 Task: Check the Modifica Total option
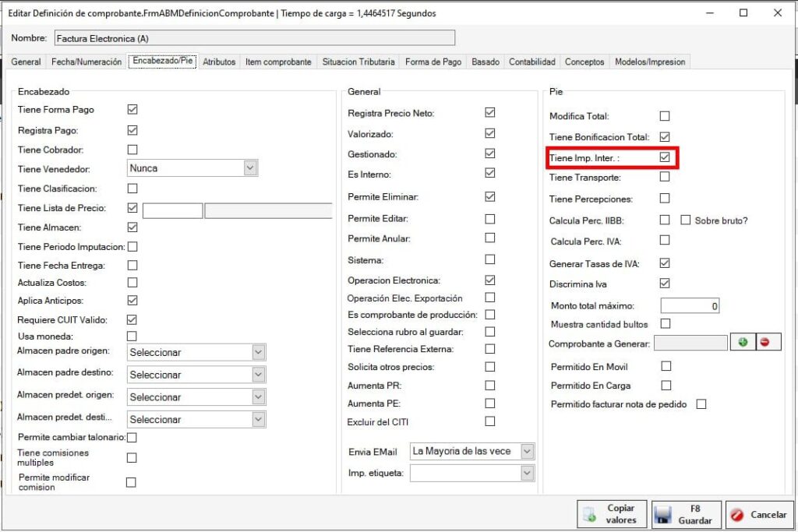point(665,116)
